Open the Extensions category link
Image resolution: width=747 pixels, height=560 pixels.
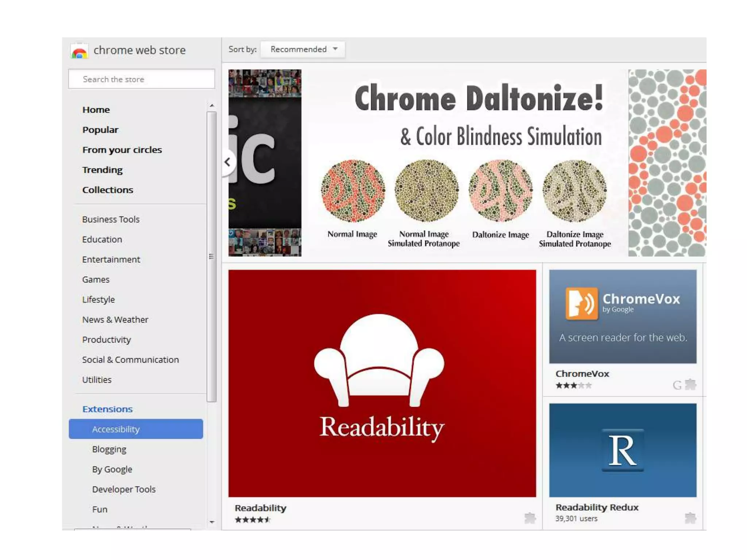[107, 409]
